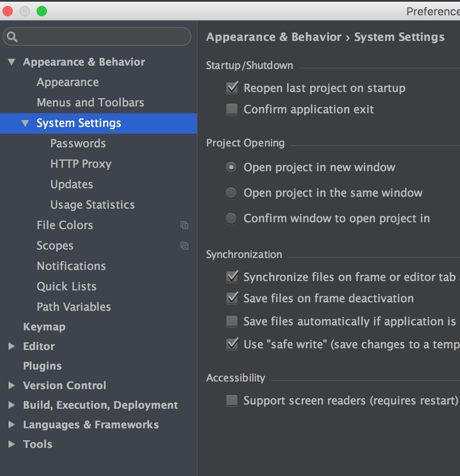Enable Confirm application exit checkbox

[x=232, y=109]
